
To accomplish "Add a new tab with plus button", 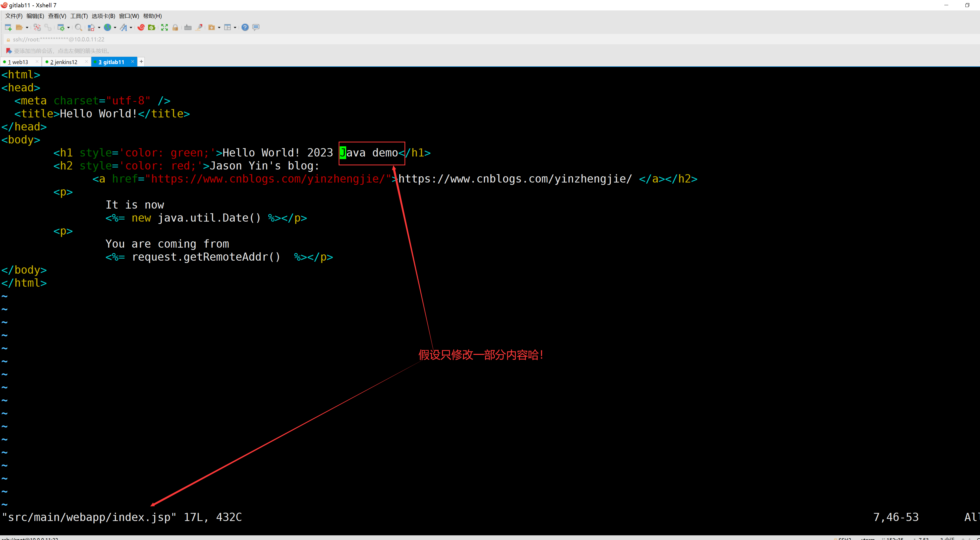I will [x=141, y=62].
